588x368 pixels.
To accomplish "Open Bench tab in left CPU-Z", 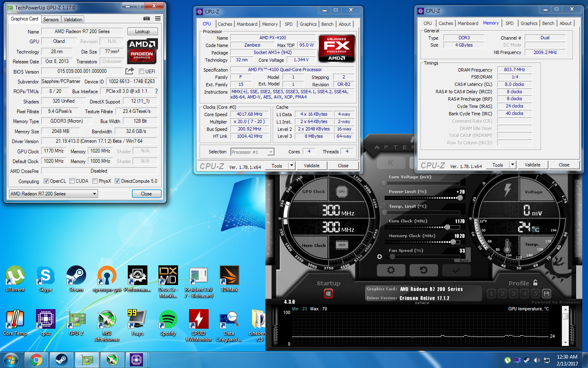I will click(327, 24).
